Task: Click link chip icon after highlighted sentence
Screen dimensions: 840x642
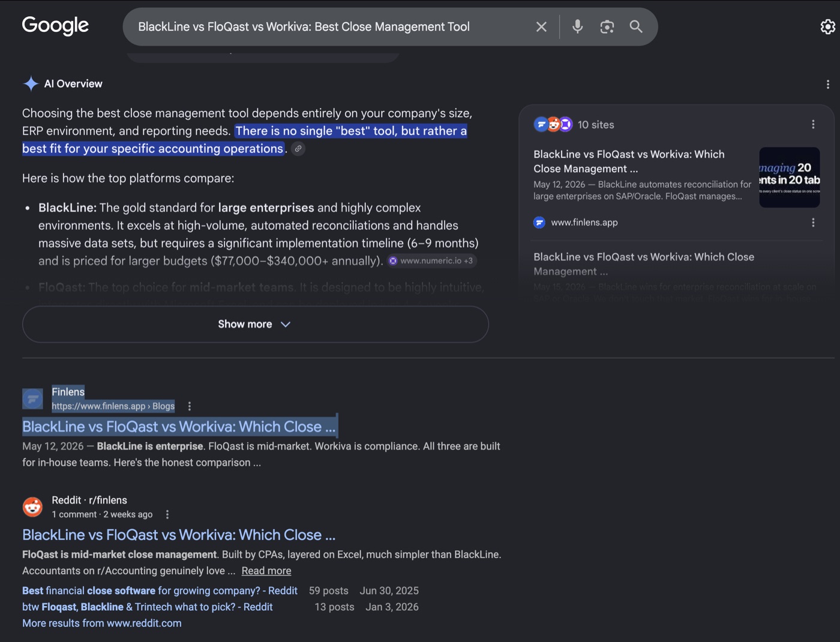Action: pos(298,149)
